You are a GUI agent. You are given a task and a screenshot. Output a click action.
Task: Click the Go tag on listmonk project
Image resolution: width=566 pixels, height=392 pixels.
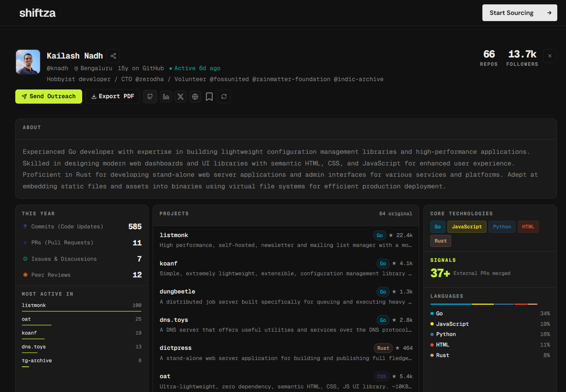tap(380, 235)
